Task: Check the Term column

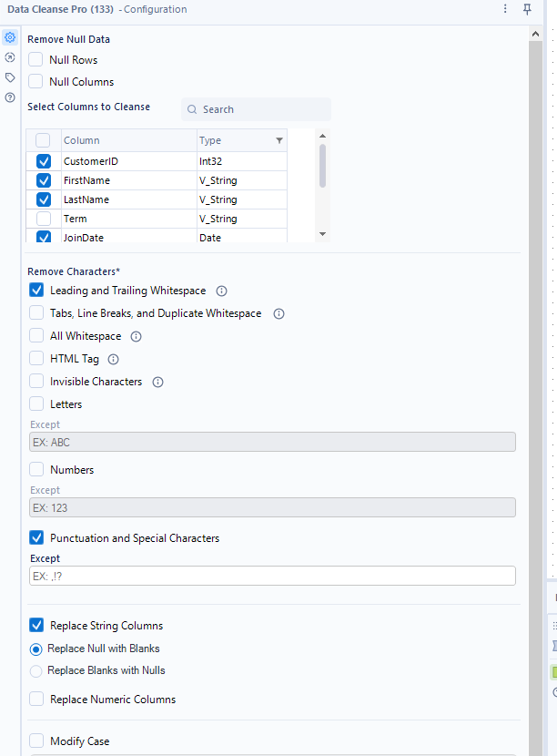Action: 44,219
